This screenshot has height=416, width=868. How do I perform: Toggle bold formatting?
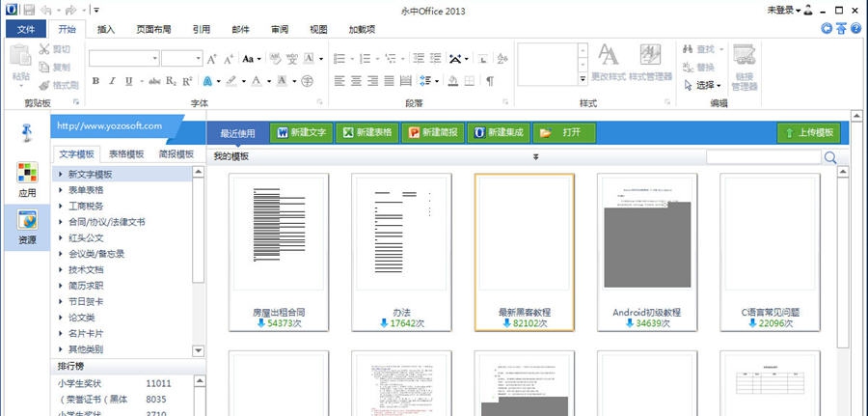tap(95, 81)
